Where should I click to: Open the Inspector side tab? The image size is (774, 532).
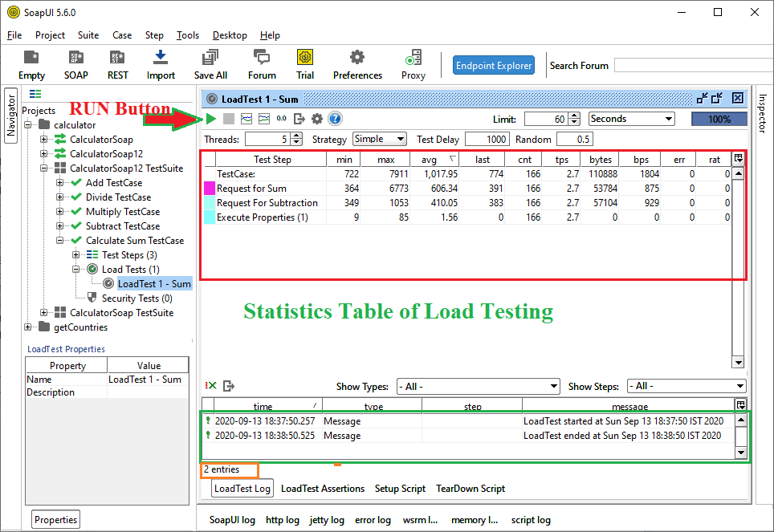[x=762, y=113]
